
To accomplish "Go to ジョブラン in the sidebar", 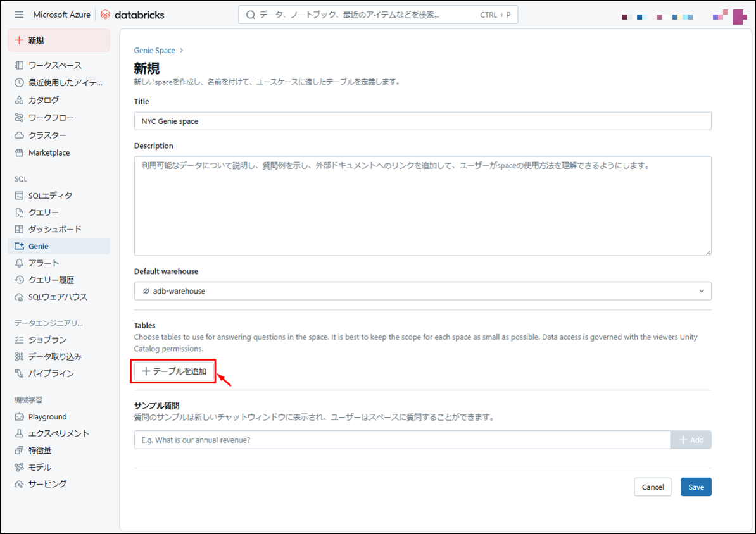I will tap(47, 340).
